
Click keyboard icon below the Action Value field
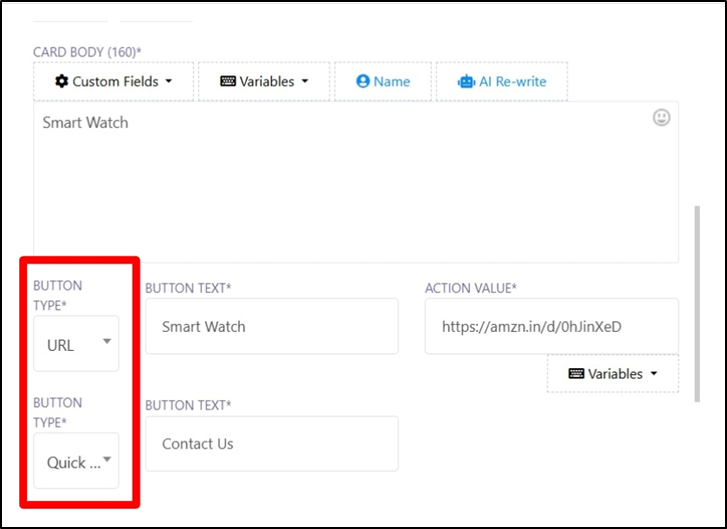coord(576,374)
